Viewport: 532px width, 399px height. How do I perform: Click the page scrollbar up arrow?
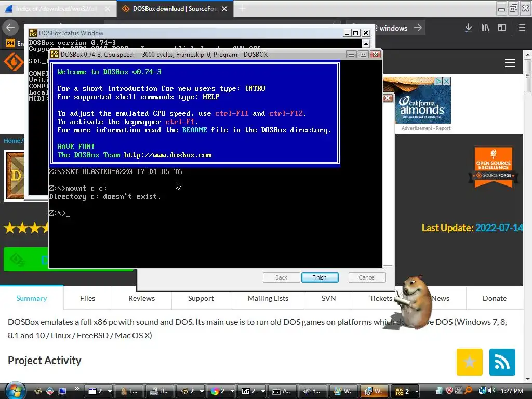[x=528, y=54]
